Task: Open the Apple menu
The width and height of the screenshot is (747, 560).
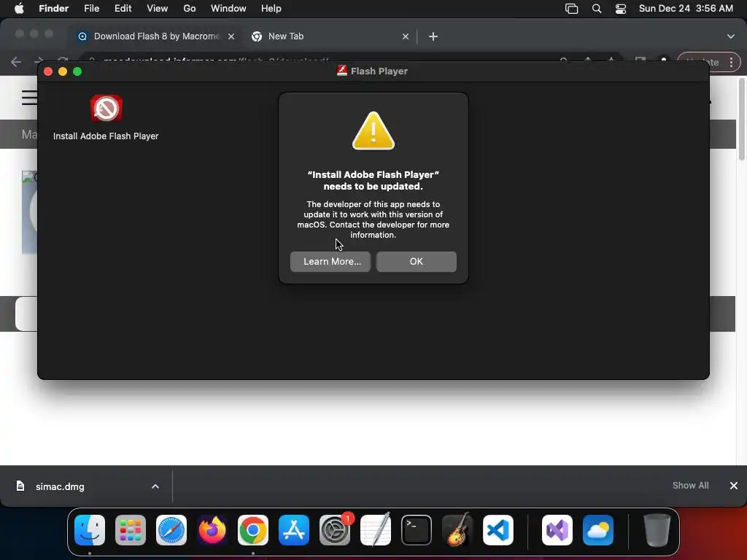Action: click(x=19, y=9)
